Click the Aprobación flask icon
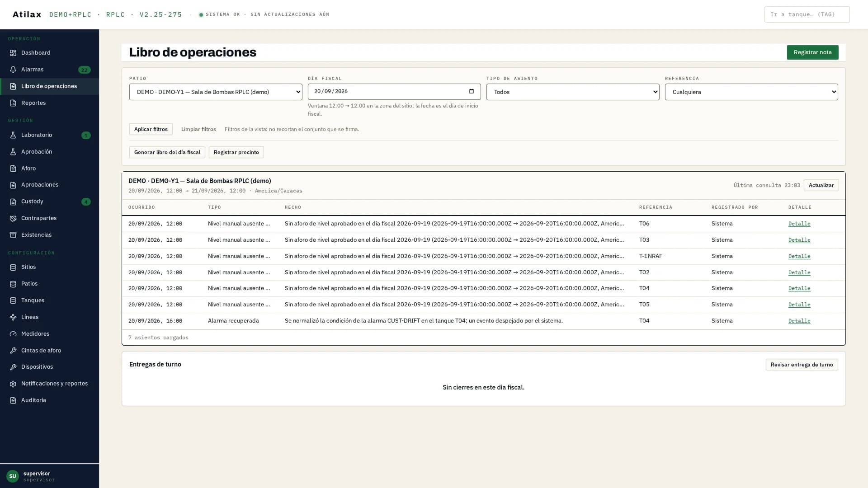868x488 pixels. [x=13, y=152]
